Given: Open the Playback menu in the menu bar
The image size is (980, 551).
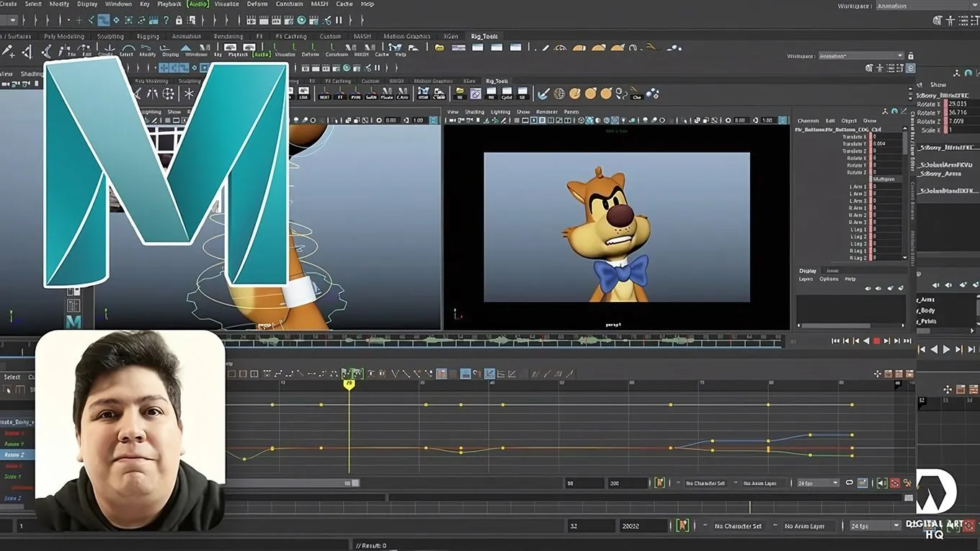Looking at the screenshot, I should [x=169, y=4].
